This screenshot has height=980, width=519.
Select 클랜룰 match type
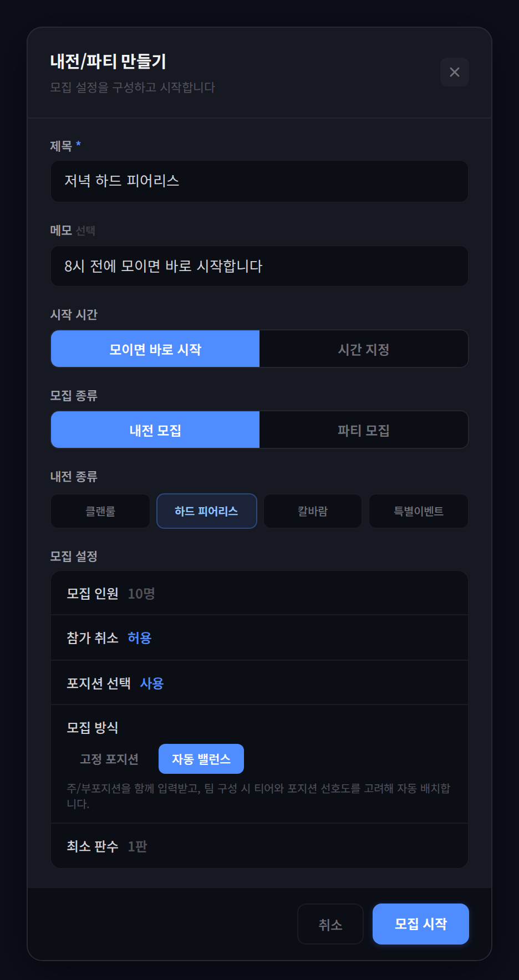pyautogui.click(x=100, y=511)
